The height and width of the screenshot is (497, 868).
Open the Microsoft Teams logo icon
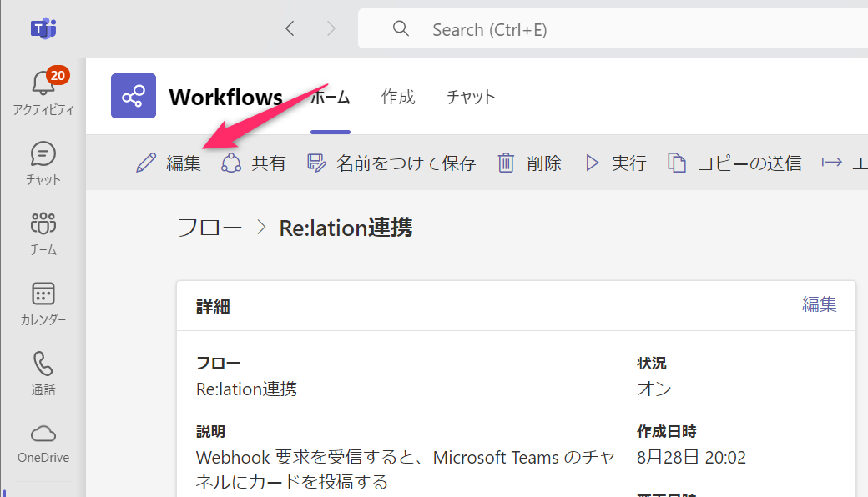tap(43, 28)
